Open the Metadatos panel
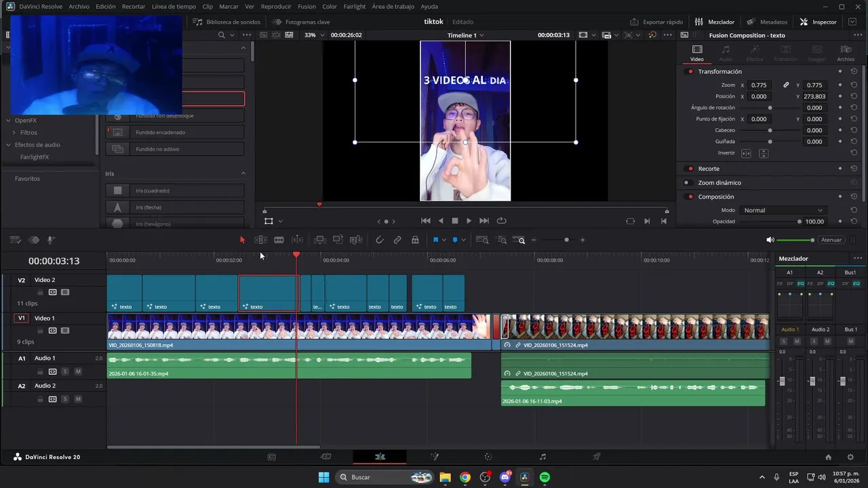The height and width of the screenshot is (488, 868). tap(767, 22)
